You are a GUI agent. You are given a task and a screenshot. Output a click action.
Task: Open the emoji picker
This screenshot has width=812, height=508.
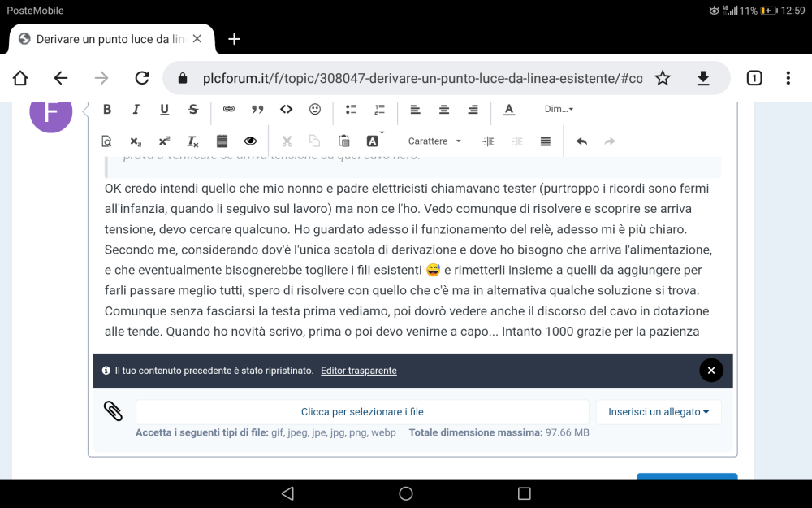click(x=315, y=109)
